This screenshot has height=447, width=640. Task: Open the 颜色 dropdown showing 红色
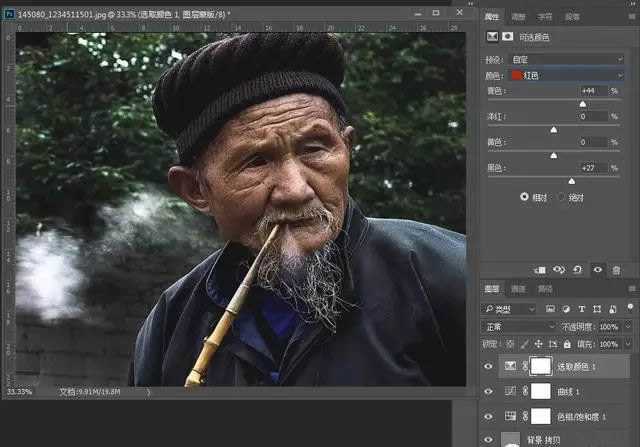(x=566, y=74)
